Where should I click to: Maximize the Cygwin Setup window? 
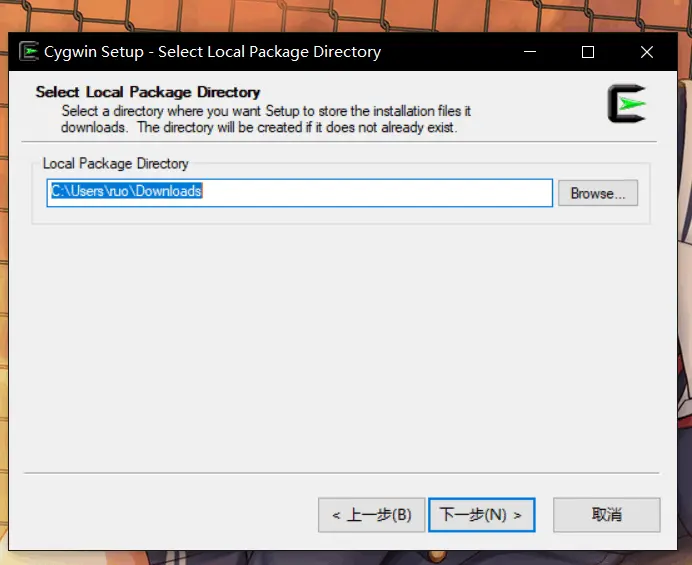(587, 52)
